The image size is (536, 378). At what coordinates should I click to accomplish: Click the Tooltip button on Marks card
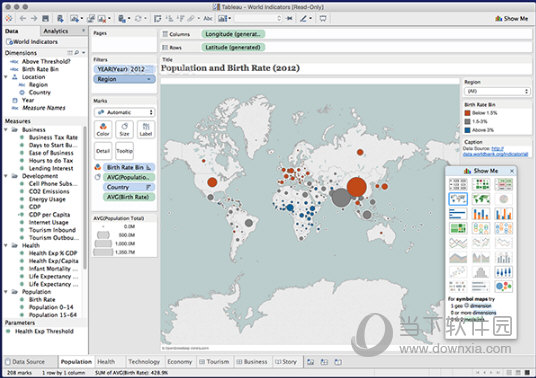[124, 151]
